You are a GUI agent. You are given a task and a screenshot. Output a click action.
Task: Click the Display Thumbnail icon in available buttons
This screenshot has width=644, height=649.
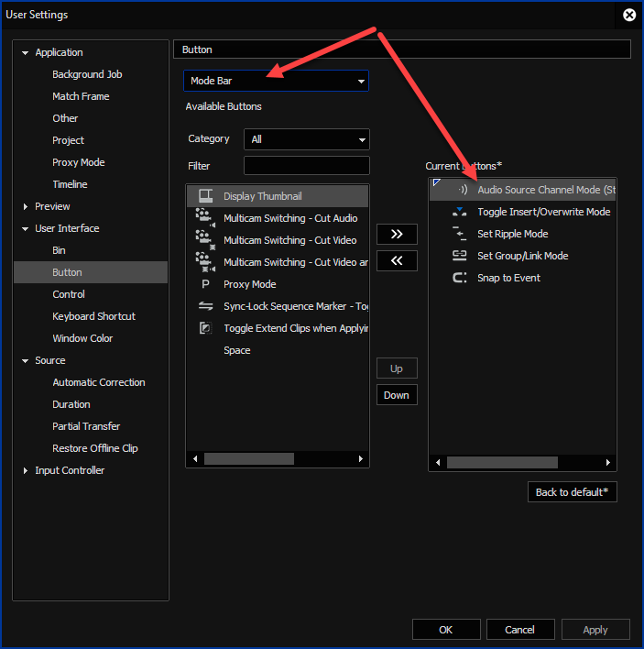(x=205, y=196)
